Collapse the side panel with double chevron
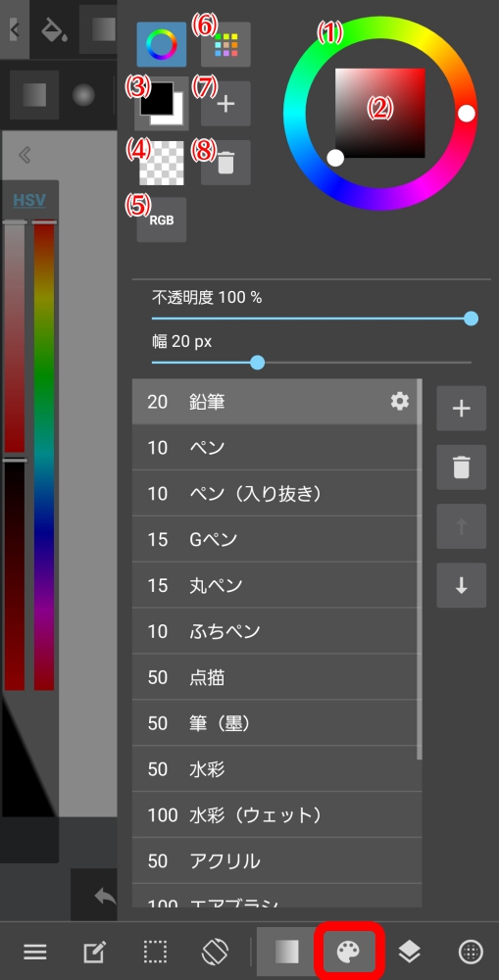 (x=25, y=155)
